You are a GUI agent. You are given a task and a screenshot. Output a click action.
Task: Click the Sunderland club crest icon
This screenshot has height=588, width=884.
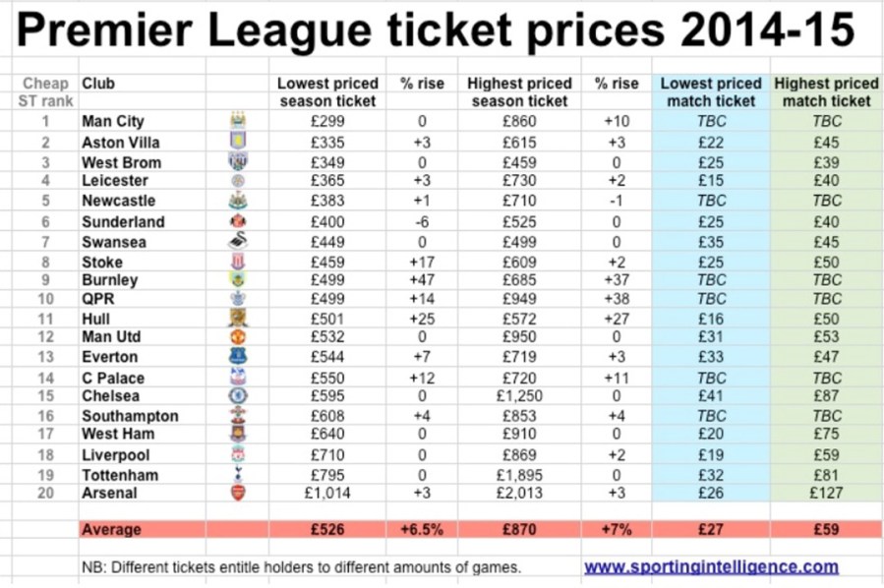click(237, 221)
